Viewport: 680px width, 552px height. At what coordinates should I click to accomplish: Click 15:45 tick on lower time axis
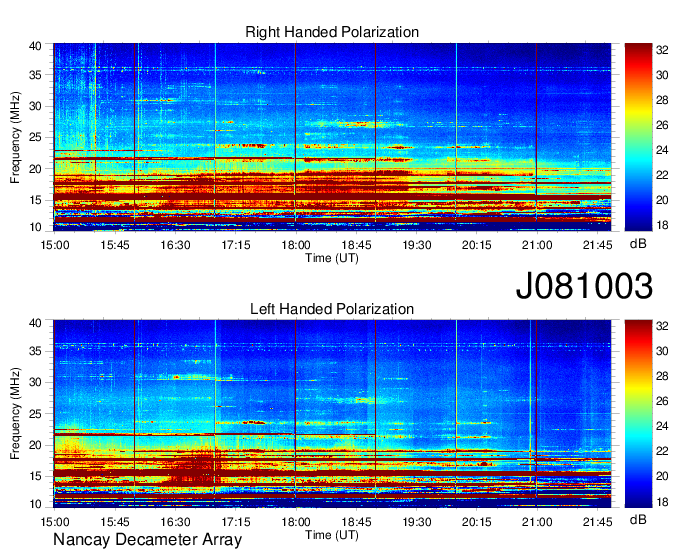click(115, 522)
